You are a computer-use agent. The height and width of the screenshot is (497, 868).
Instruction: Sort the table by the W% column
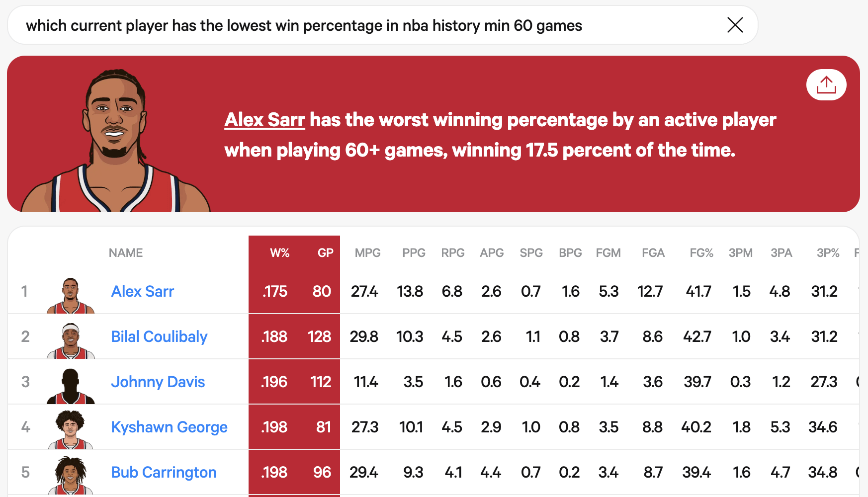tap(279, 252)
